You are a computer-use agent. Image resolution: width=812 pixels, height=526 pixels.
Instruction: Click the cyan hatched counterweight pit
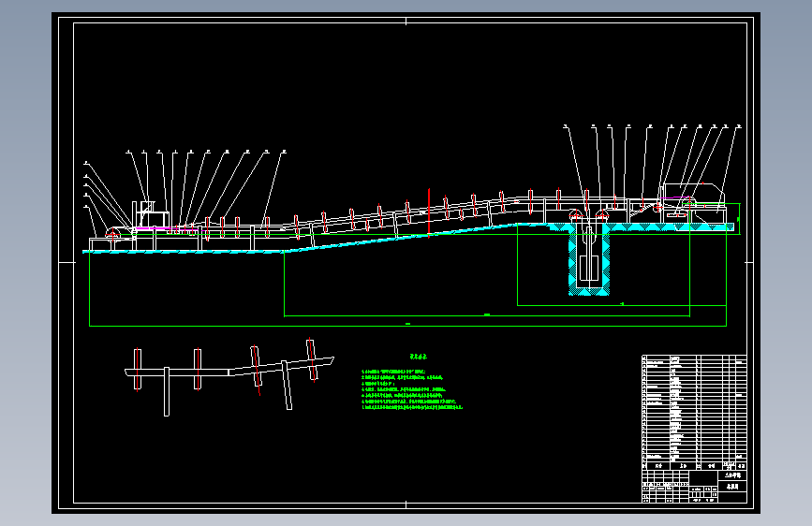[x=589, y=259]
